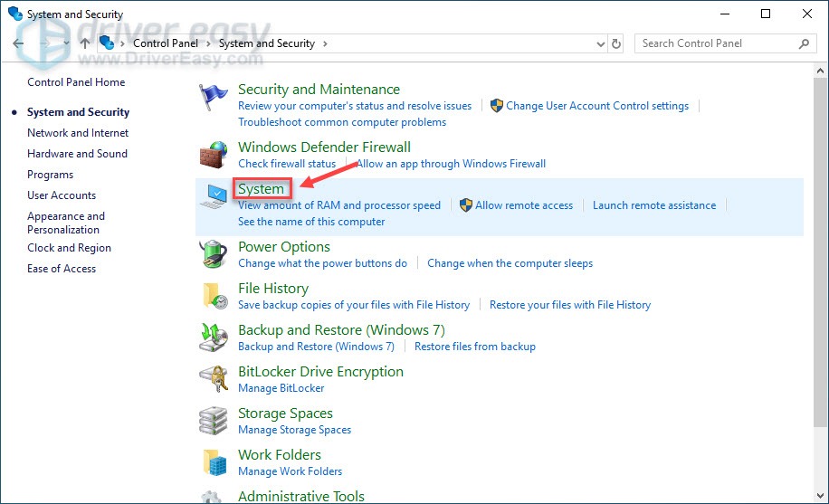Open the Backup and Restore (Windows 7) heading

[x=341, y=330]
